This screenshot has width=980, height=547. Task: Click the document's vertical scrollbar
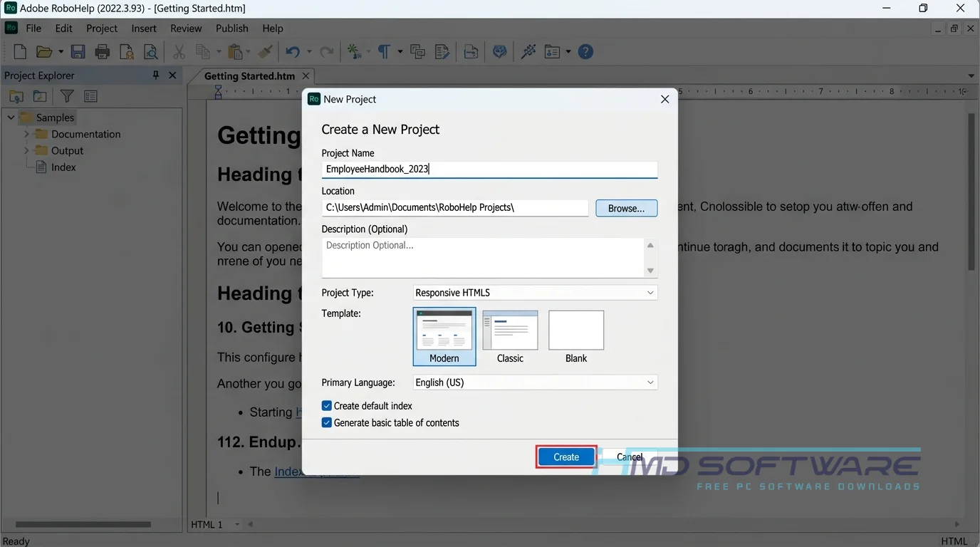point(971,192)
